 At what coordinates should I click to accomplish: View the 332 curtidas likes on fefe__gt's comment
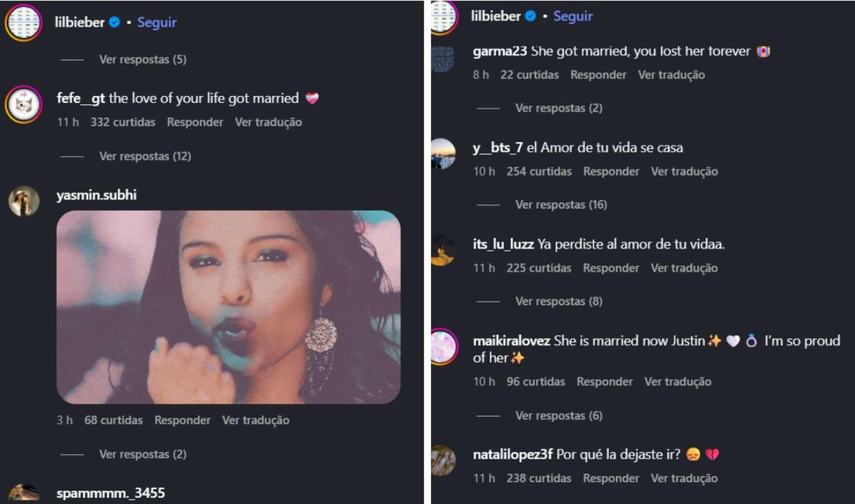click(123, 122)
